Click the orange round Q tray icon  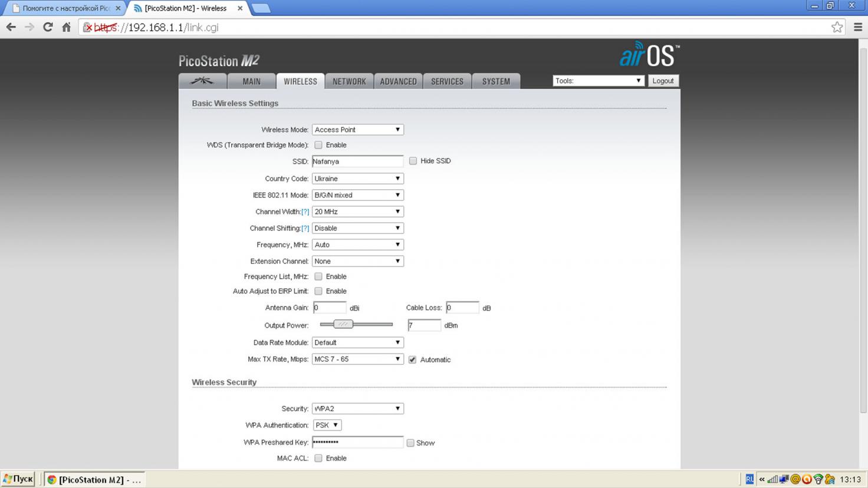[807, 480]
